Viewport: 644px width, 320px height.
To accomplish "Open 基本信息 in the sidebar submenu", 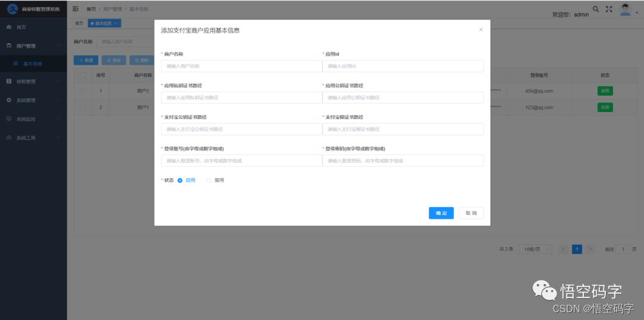I will 33,64.
